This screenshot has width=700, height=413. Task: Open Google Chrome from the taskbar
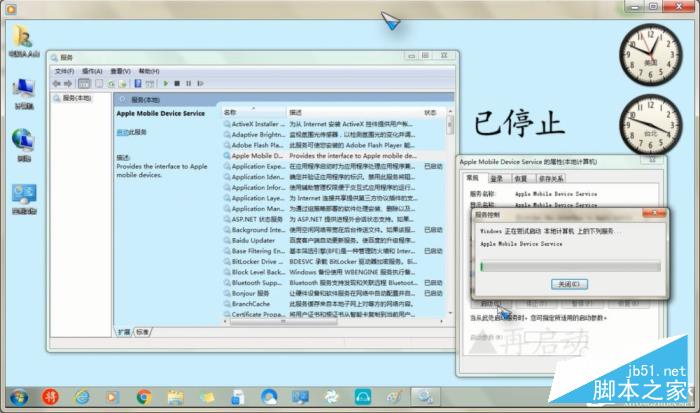(144, 397)
